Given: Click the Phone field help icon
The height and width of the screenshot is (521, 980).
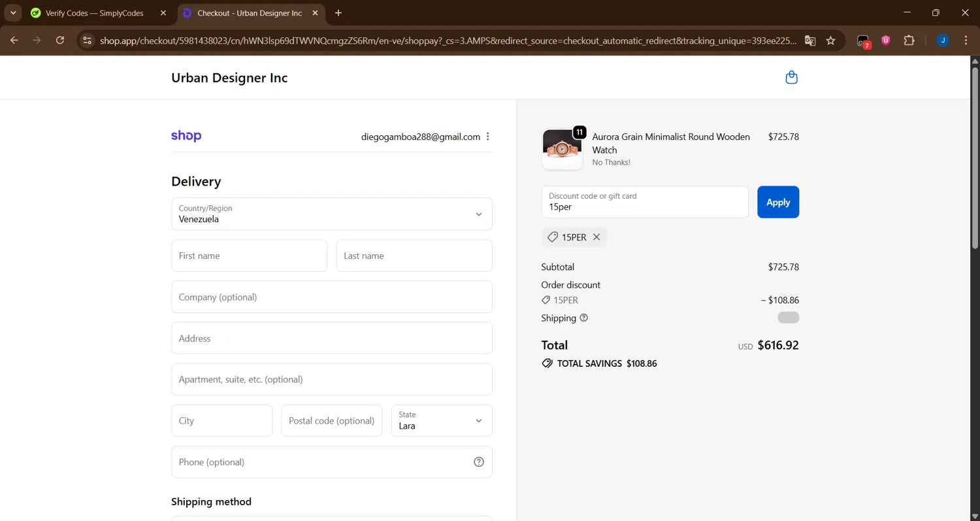Looking at the screenshot, I should (479, 462).
